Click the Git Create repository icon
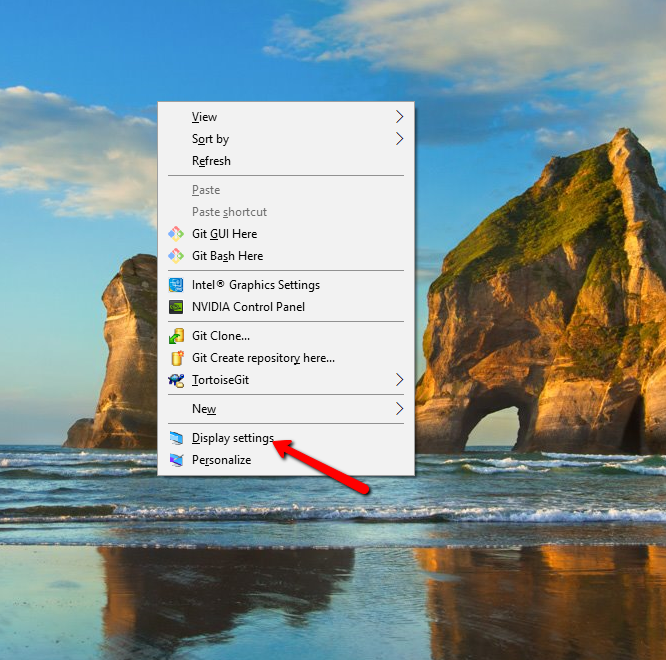Image resolution: width=666 pixels, height=660 pixels. click(176, 358)
